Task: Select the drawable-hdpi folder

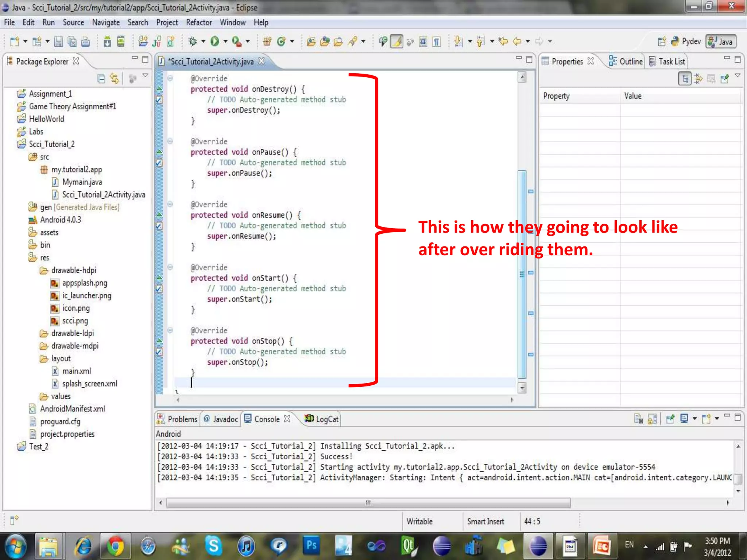Action: tap(73, 270)
